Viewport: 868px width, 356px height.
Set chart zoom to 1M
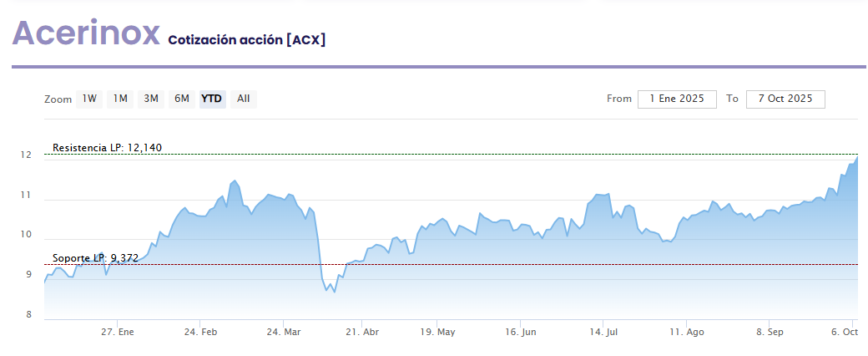click(x=120, y=99)
